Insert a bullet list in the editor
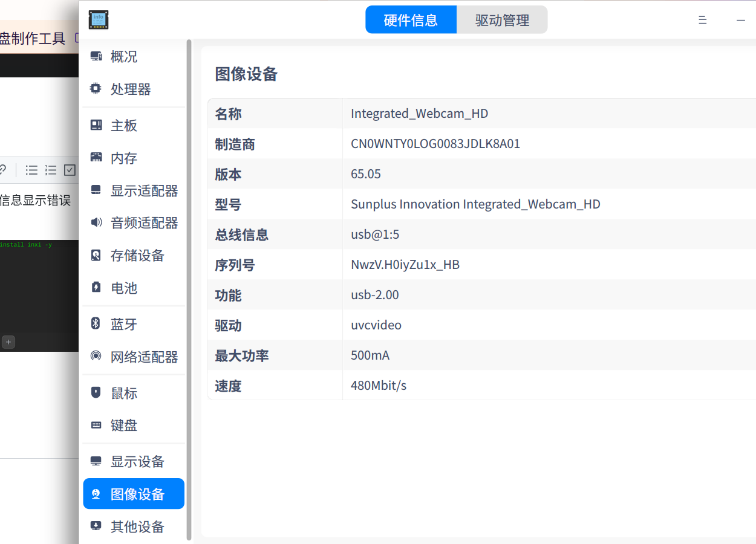Viewport: 756px width, 544px height. click(31, 170)
